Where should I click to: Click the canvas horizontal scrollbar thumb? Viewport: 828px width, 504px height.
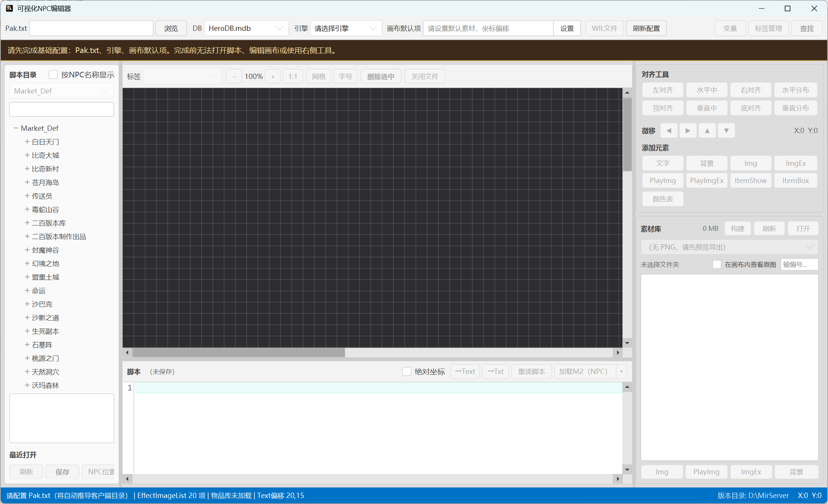(238, 353)
